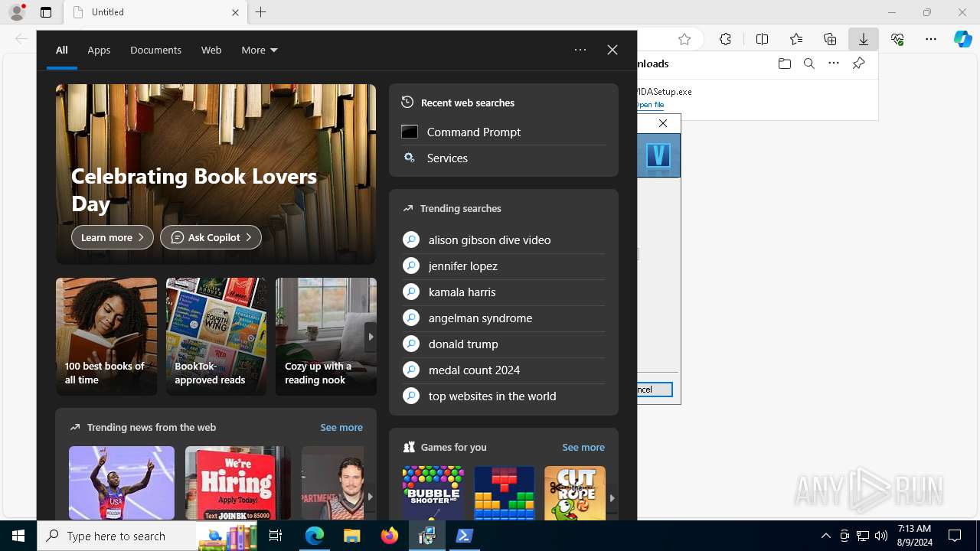980x551 pixels.
Task: Open the Bubble Shooter game
Action: 433,494
